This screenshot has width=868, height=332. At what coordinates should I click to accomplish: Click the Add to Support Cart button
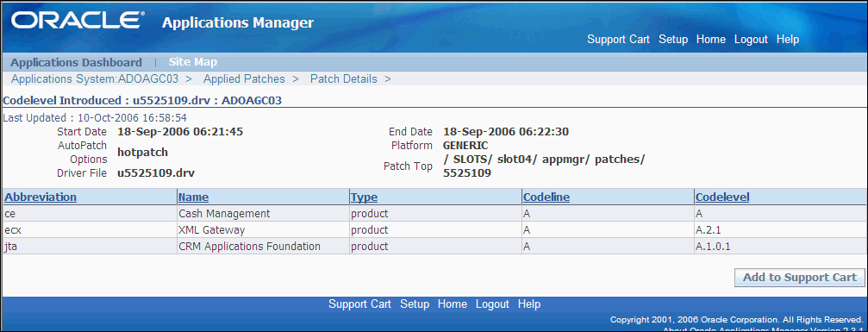click(x=799, y=278)
